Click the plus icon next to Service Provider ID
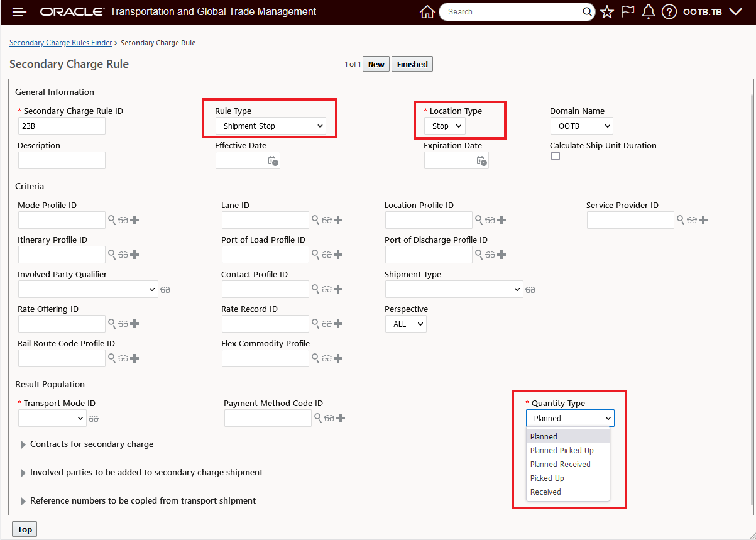The height and width of the screenshot is (540, 756). pos(703,220)
